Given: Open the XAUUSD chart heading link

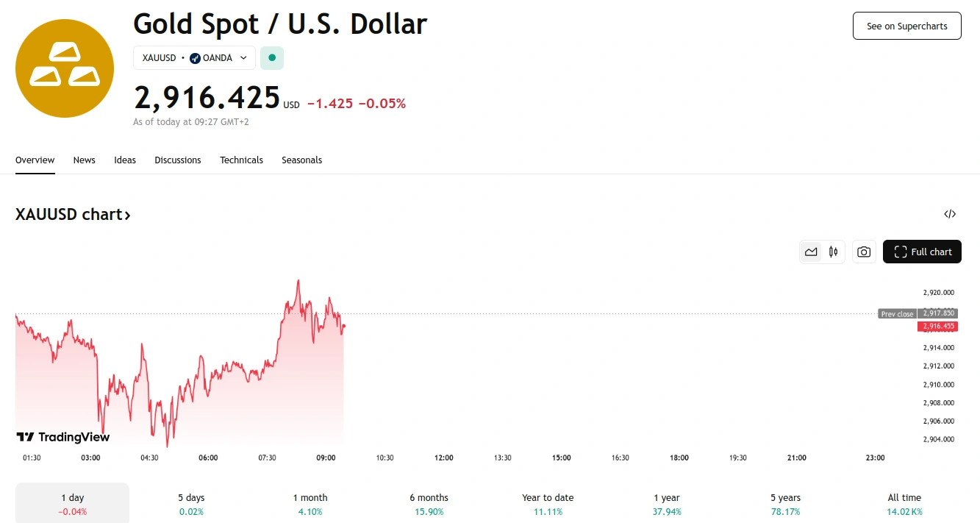Looking at the screenshot, I should point(73,215).
